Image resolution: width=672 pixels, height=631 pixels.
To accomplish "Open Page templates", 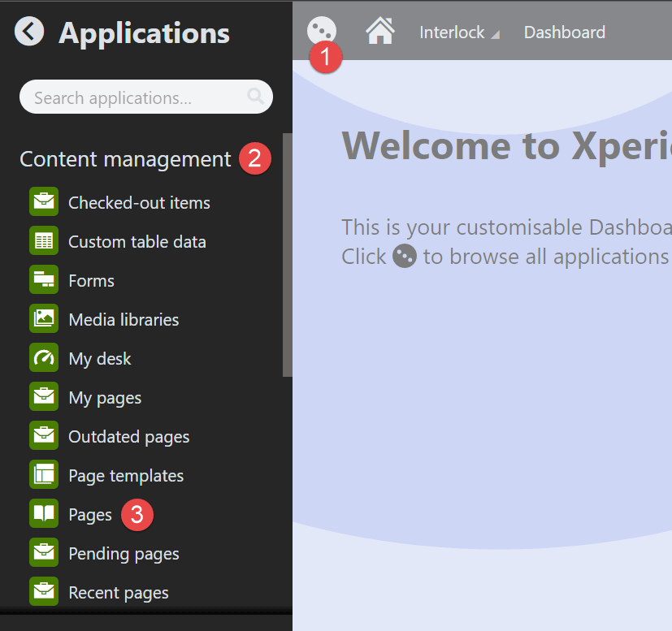I will coord(126,477).
